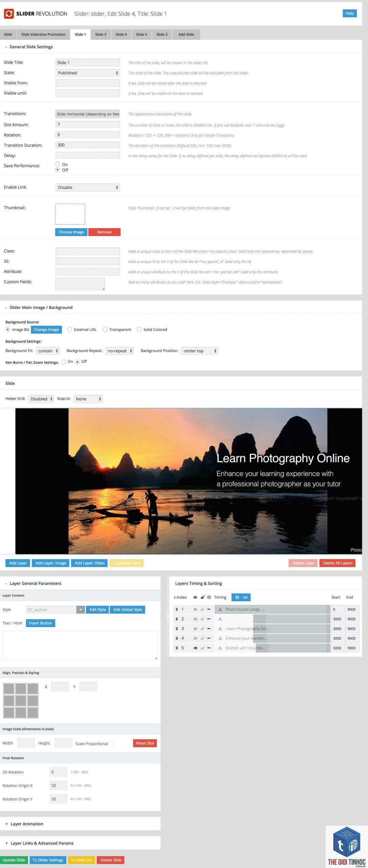This screenshot has height=868, width=368.
Task: Turn Ken Burns setting On
Action: (x=64, y=362)
